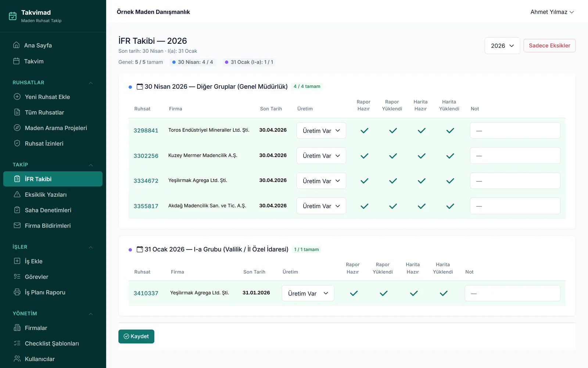Click the Eksiklik Yazıları warning triangle icon
The height and width of the screenshot is (368, 588).
[17, 194]
